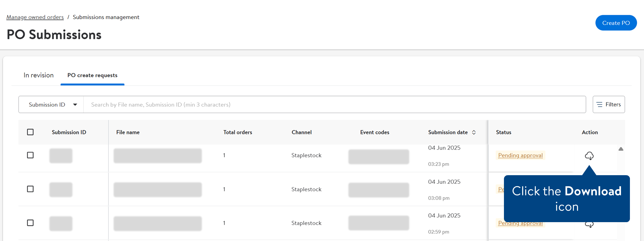Click the Submission ID dropdown caret

coord(75,105)
